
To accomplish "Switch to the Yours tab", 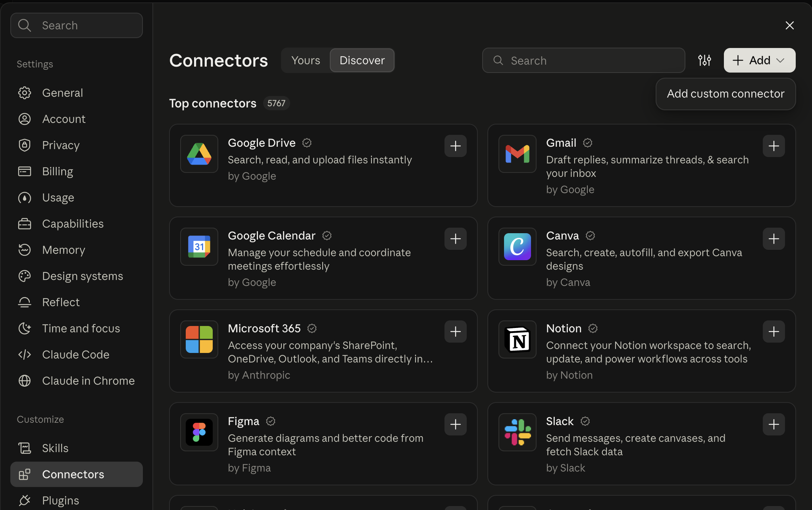I will [306, 60].
